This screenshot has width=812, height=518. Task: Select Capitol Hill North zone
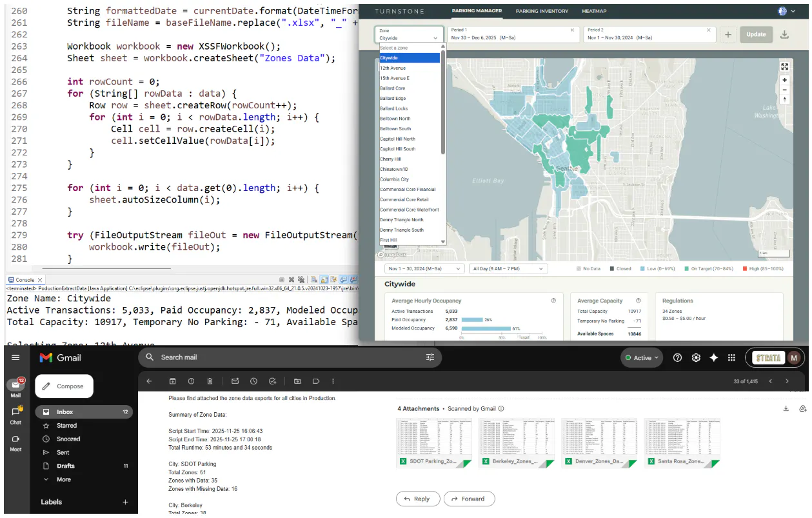tap(410, 139)
